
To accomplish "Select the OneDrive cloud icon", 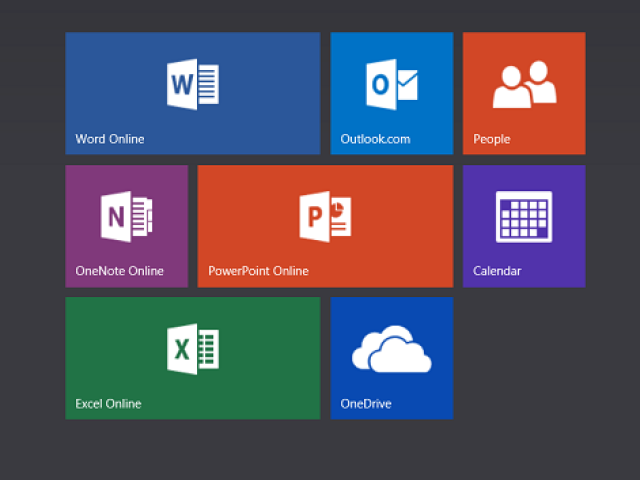I will click(392, 349).
